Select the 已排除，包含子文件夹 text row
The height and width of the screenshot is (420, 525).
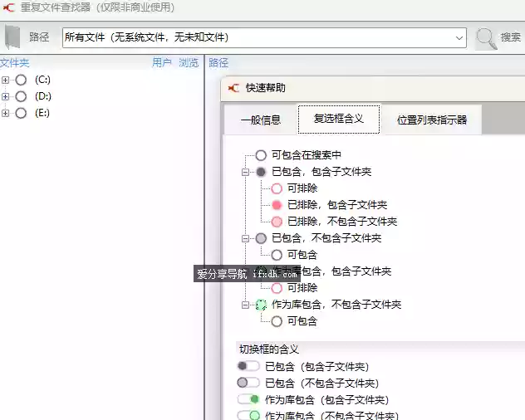coord(337,205)
